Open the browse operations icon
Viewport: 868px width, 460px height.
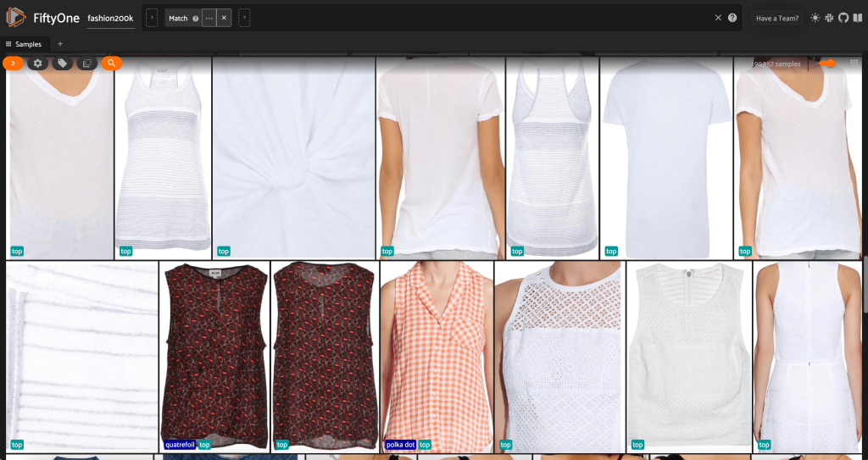point(87,64)
